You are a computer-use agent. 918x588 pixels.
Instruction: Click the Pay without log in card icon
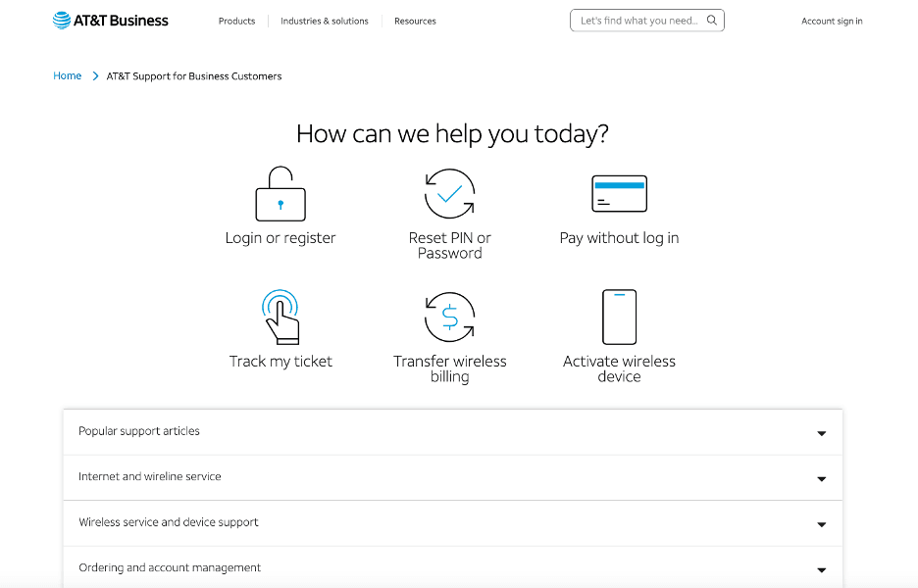click(619, 193)
